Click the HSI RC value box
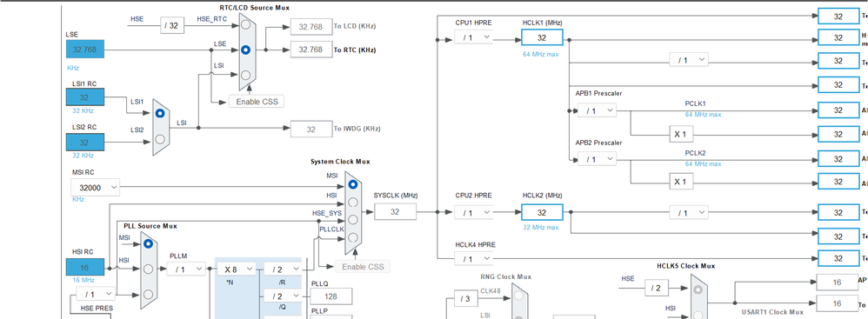Viewport: 868px width, 319px height. pos(84,267)
